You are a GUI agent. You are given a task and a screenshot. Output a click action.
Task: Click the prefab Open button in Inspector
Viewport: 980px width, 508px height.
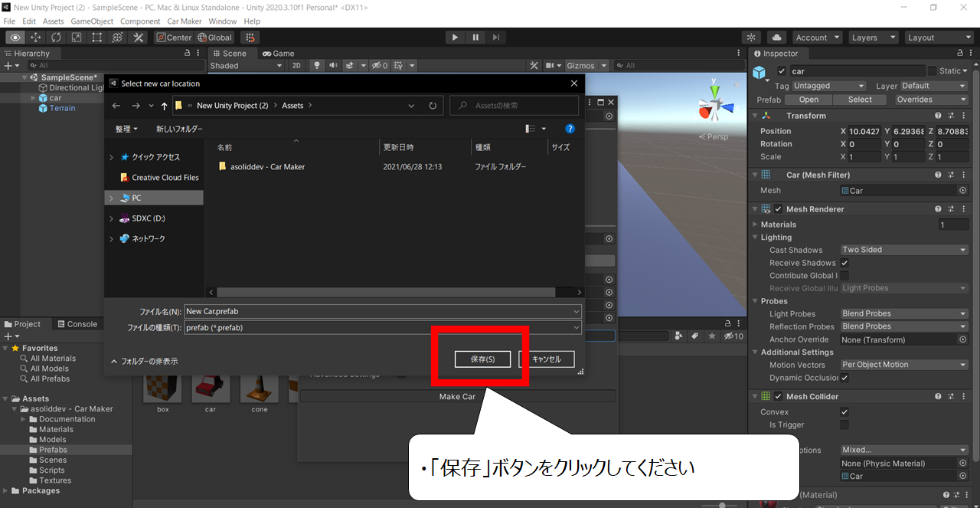click(808, 100)
